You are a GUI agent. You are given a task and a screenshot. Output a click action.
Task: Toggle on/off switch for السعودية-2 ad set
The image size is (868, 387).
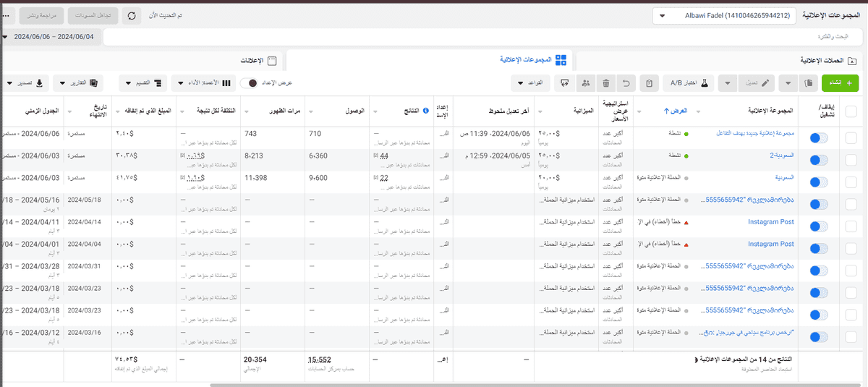click(x=819, y=161)
